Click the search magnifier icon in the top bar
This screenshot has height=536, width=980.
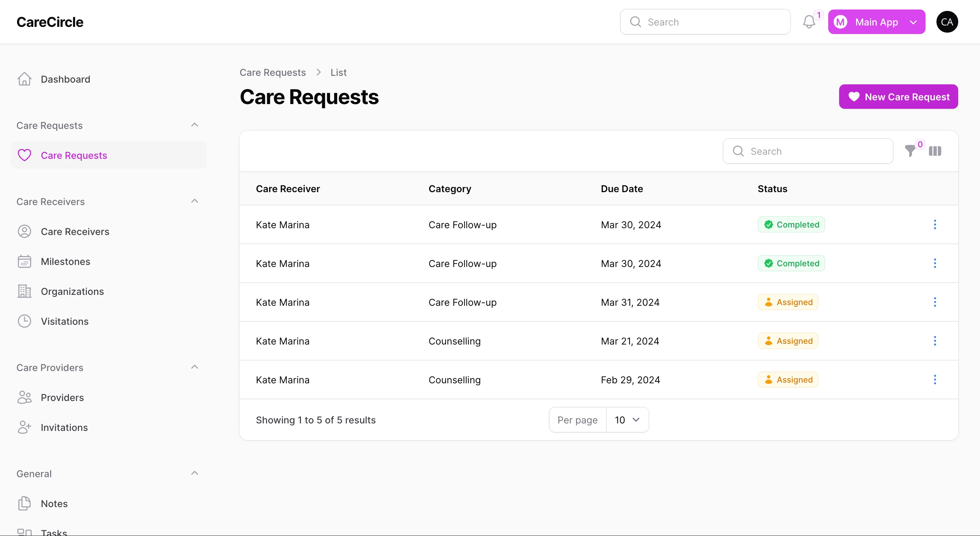pyautogui.click(x=635, y=22)
